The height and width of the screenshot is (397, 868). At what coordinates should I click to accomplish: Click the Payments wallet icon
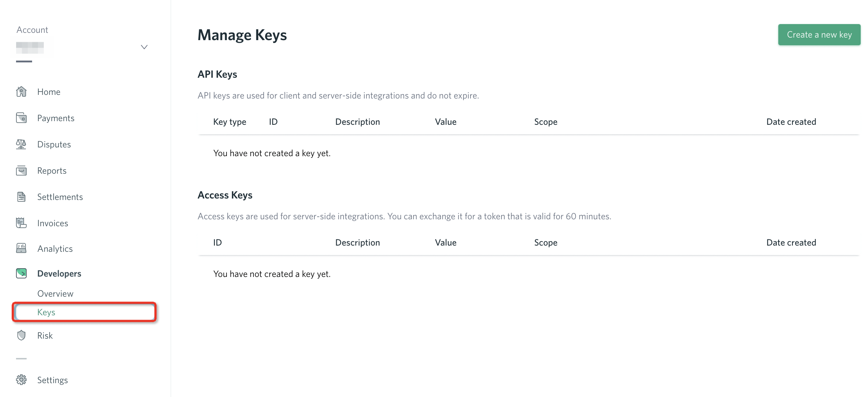pos(22,118)
